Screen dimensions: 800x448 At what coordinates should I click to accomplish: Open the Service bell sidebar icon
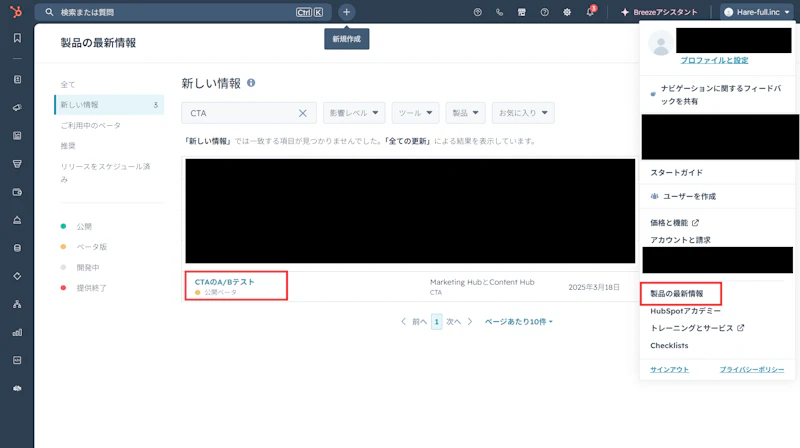point(17,220)
